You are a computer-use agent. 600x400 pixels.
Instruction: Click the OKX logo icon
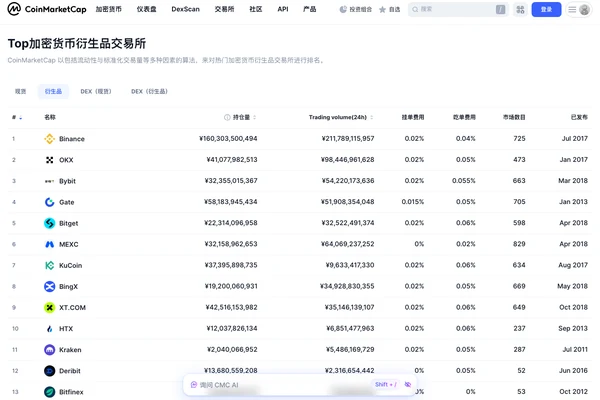point(49,160)
